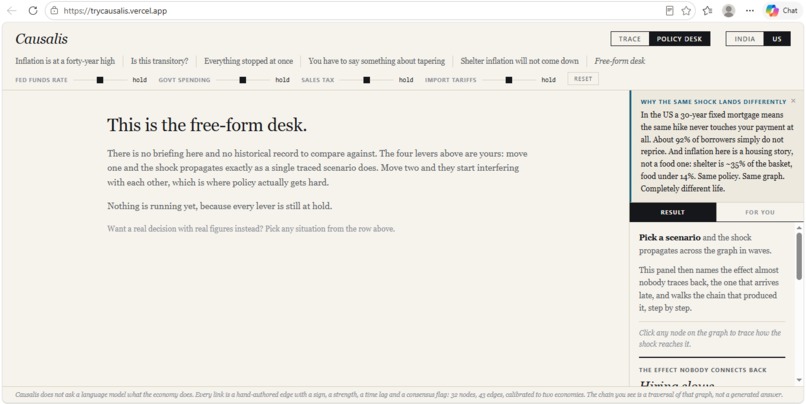
Task: Click 'THE EFFECT NOBODY CONNECTS BACK' heading
Action: point(703,370)
